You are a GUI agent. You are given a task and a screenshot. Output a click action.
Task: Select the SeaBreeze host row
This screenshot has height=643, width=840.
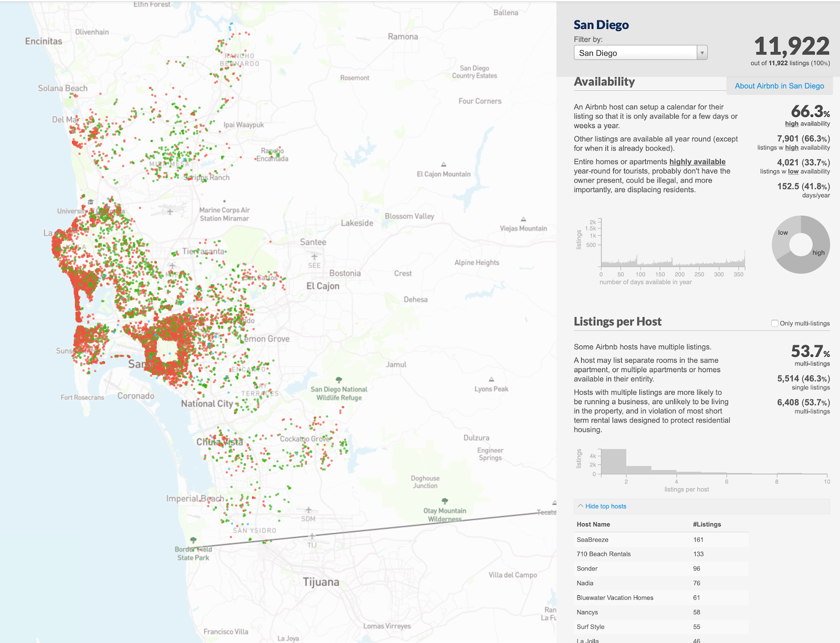pyautogui.click(x=661, y=540)
